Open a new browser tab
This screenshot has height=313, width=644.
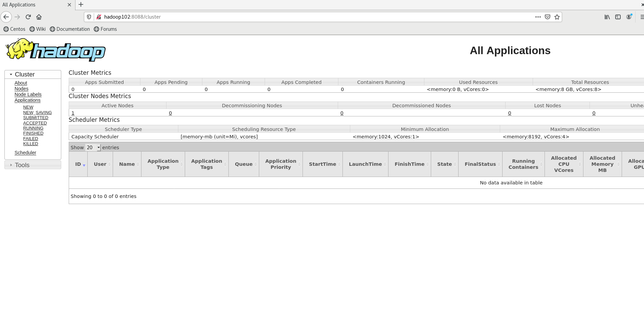click(81, 5)
